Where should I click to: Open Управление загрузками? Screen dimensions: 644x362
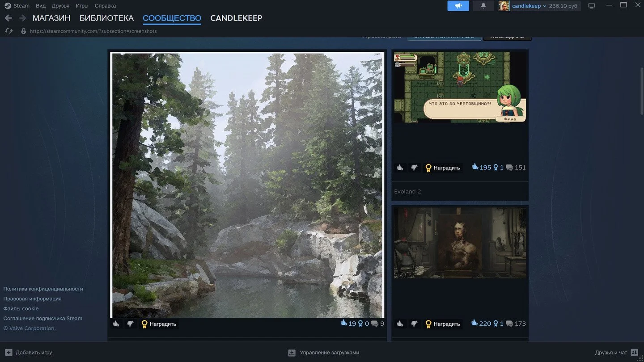pos(324,353)
